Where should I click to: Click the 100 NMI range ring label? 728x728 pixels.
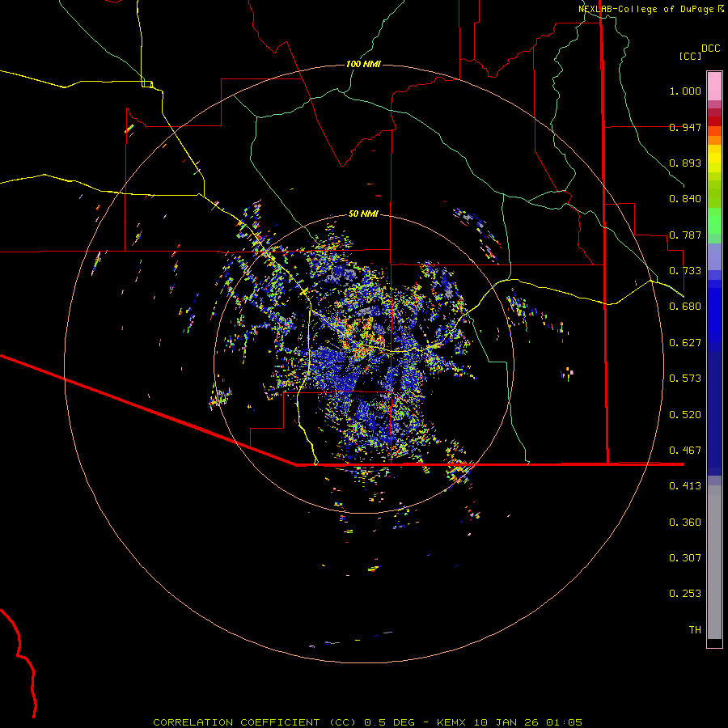(363, 64)
